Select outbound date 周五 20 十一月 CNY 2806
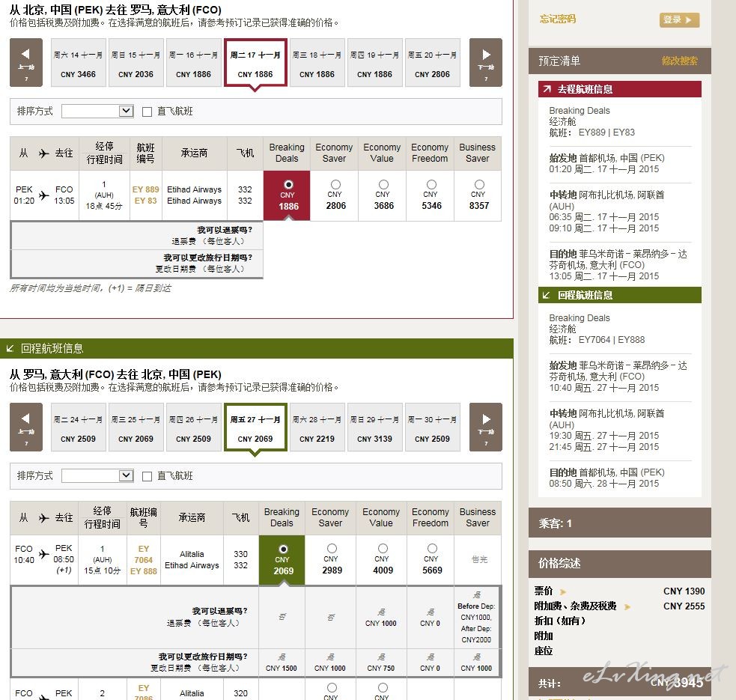The image size is (736, 700). 432,63
